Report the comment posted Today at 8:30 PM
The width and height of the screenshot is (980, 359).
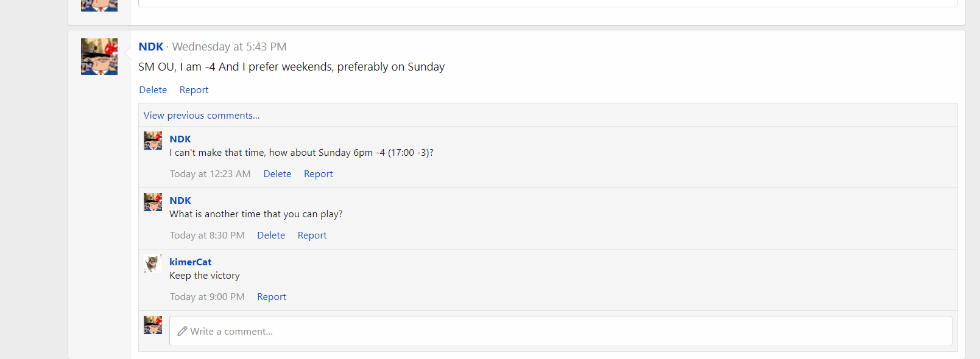[x=312, y=235]
